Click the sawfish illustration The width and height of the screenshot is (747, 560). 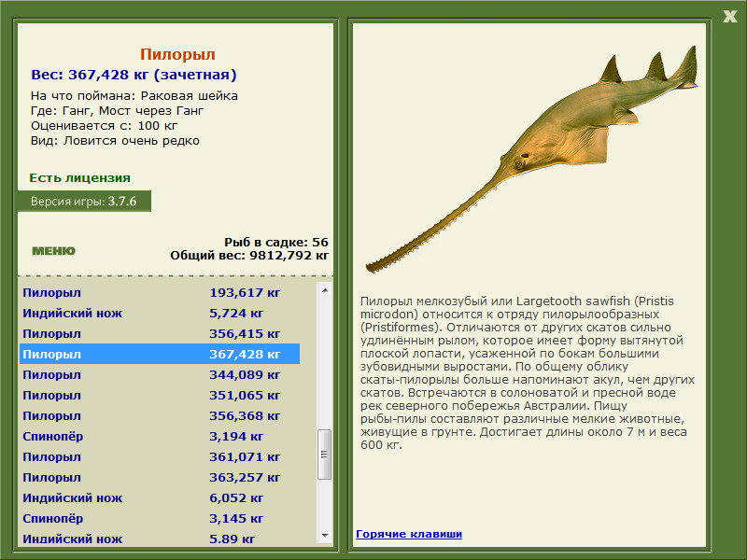(531, 160)
